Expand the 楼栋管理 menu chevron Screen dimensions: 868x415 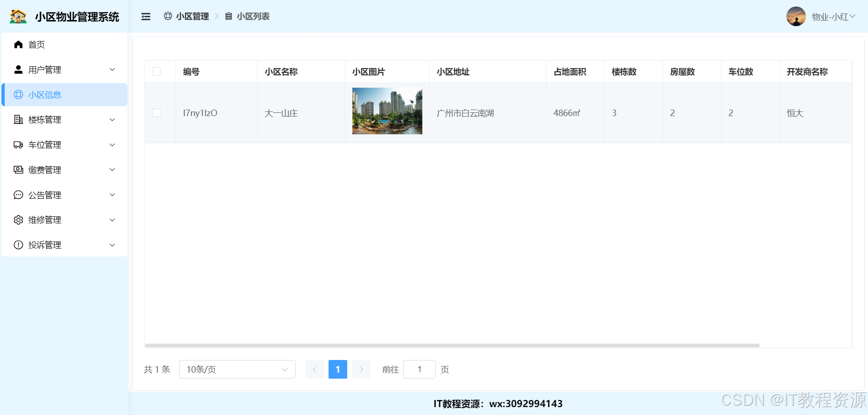(x=112, y=119)
